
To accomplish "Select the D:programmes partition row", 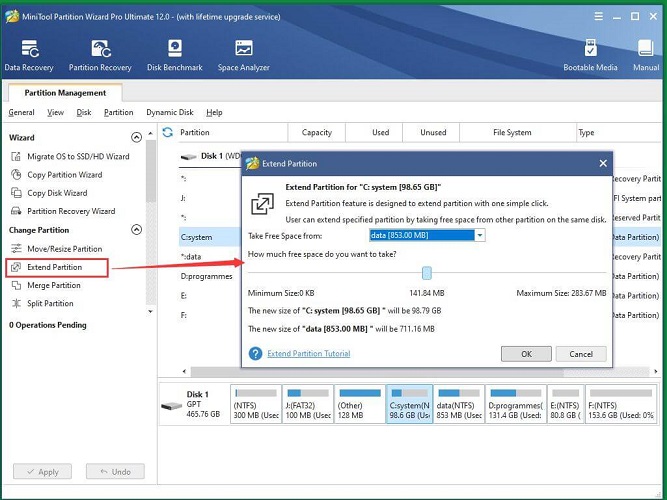I will [x=210, y=276].
